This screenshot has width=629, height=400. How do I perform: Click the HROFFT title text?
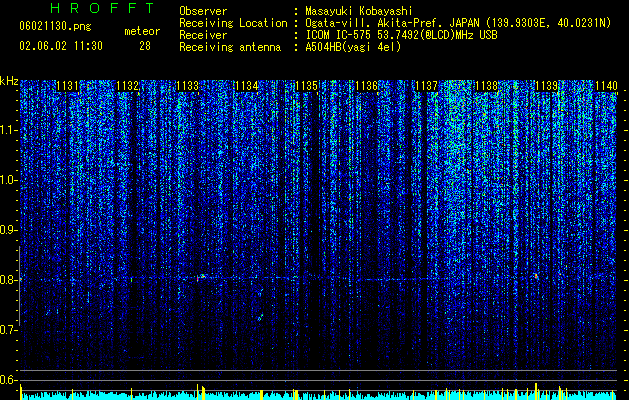(103, 8)
